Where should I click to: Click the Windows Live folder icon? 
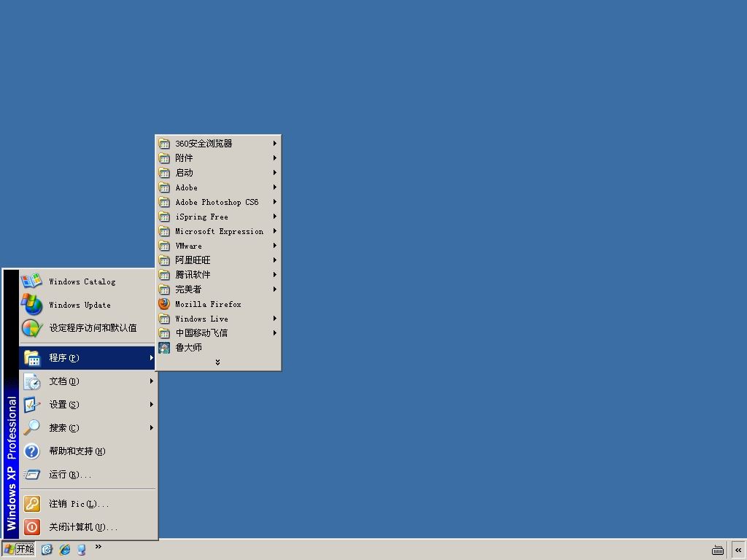tap(164, 319)
